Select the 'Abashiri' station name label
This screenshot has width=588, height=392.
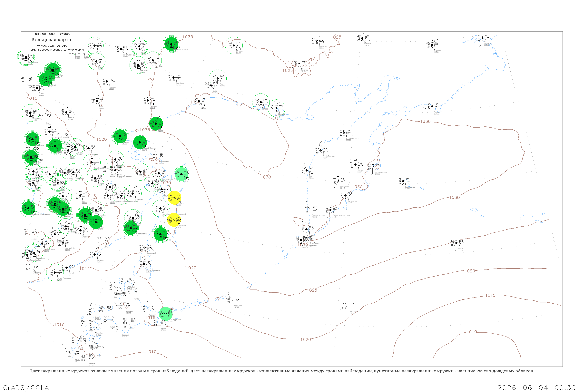click(152, 315)
